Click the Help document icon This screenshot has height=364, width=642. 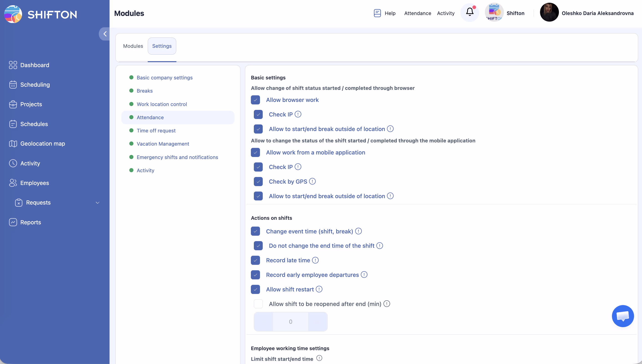point(377,13)
